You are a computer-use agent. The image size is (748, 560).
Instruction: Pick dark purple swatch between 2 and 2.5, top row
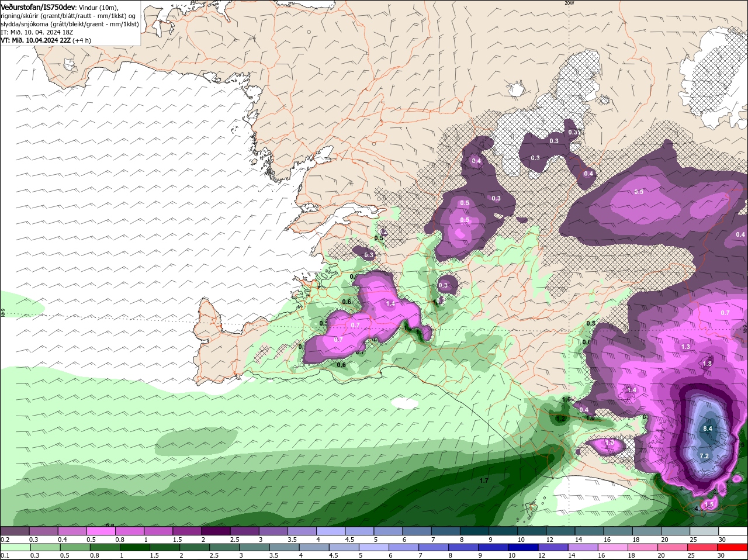[x=216, y=531]
